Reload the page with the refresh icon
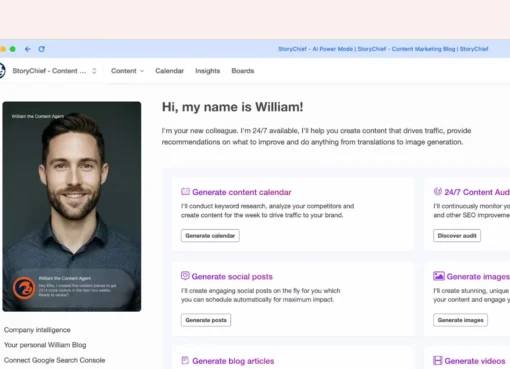Screen dimensions: 510x369 [x=41, y=49]
